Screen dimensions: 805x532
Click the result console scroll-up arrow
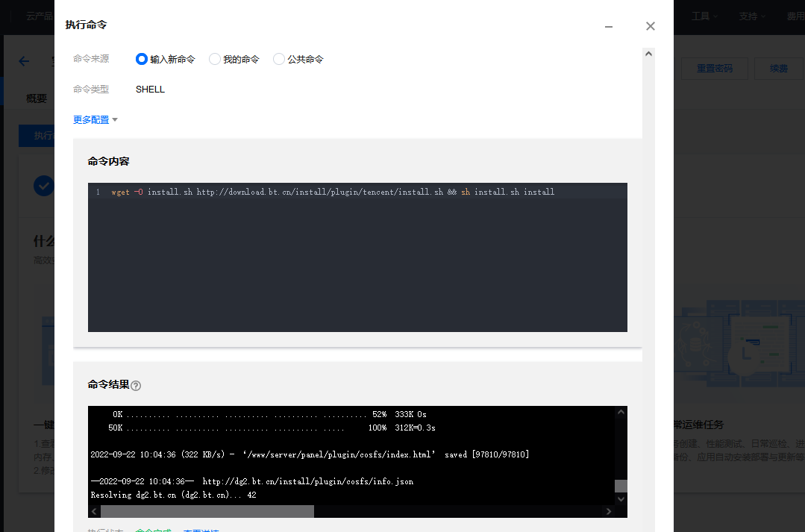pyautogui.click(x=621, y=412)
